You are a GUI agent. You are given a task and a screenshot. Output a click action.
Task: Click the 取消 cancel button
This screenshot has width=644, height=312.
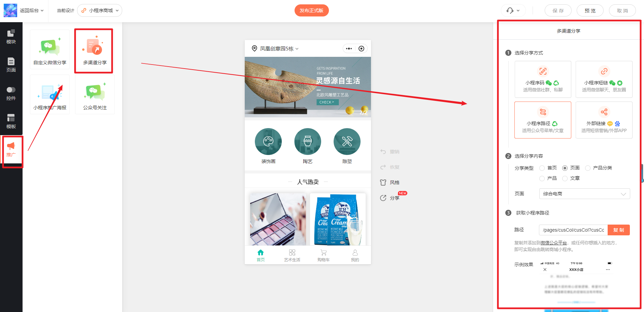click(622, 10)
